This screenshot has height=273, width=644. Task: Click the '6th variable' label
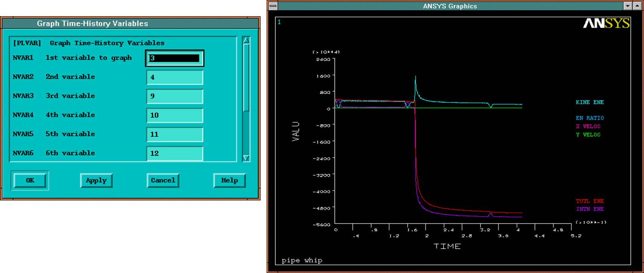70,153
